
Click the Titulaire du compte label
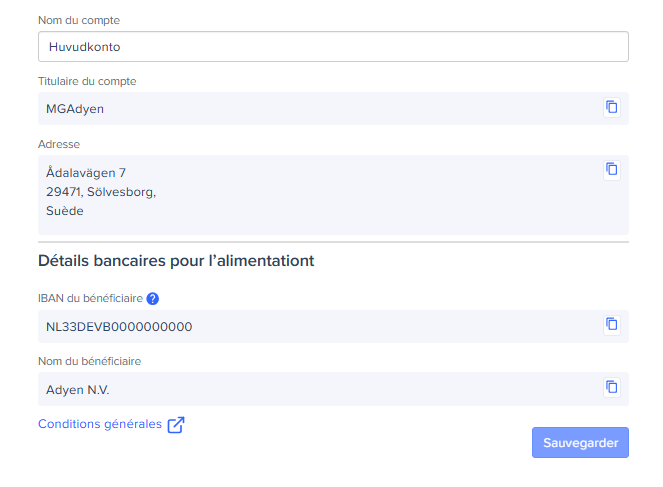tap(87, 81)
